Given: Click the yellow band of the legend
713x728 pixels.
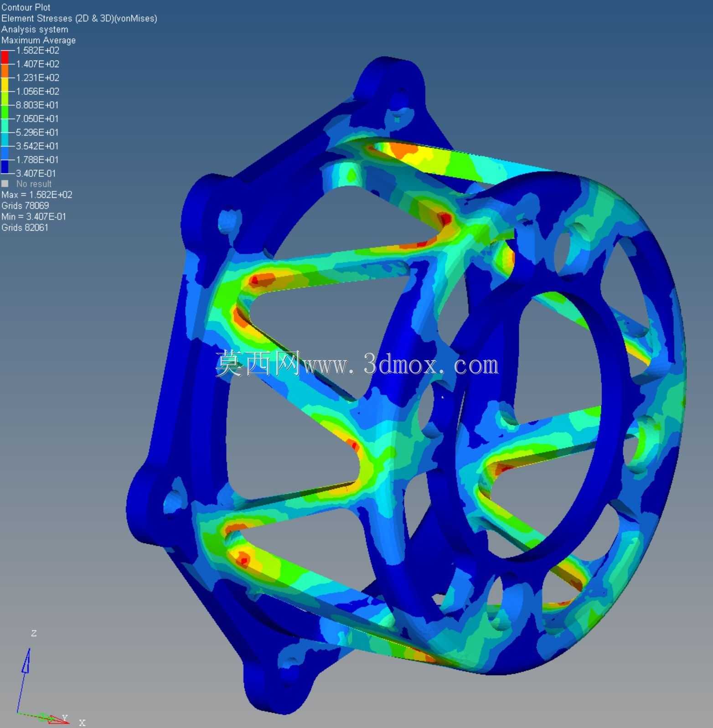Looking at the screenshot, I should click(x=5, y=84).
